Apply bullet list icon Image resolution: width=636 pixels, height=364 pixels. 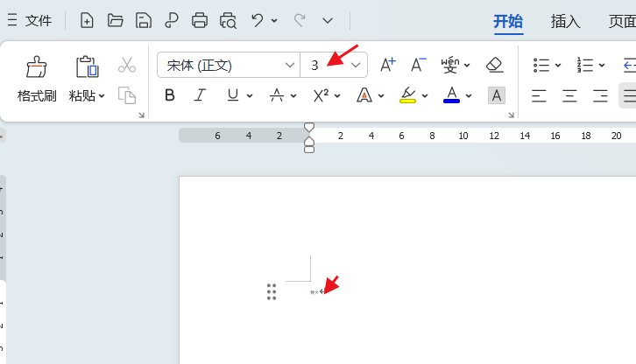tap(541, 65)
